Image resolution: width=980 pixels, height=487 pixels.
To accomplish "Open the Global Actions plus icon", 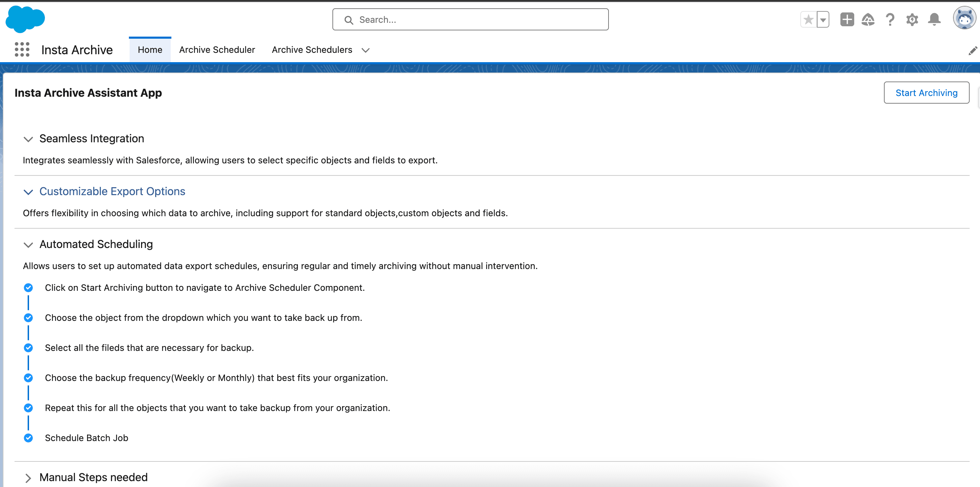I will (847, 19).
